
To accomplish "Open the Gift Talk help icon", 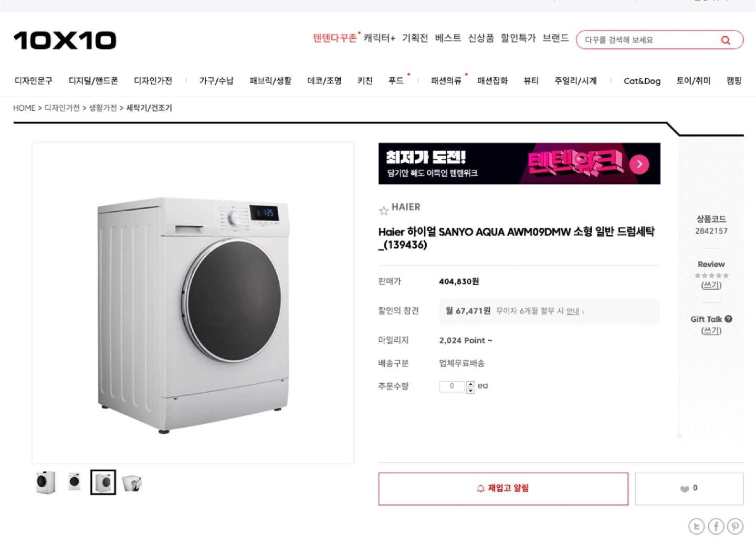I will pyautogui.click(x=728, y=319).
